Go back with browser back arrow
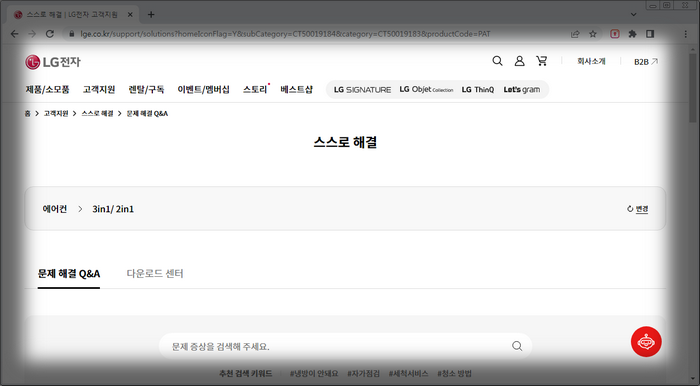 (x=14, y=34)
